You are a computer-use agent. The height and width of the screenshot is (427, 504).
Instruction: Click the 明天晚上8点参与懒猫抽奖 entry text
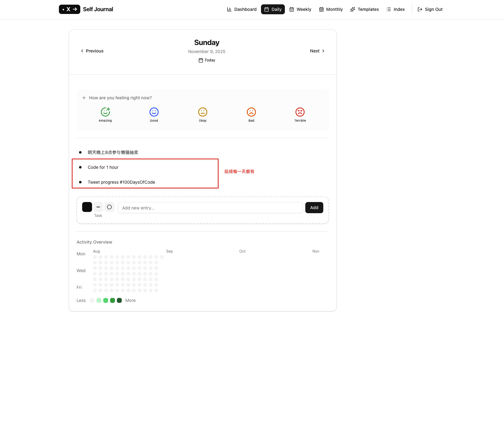pos(113,152)
